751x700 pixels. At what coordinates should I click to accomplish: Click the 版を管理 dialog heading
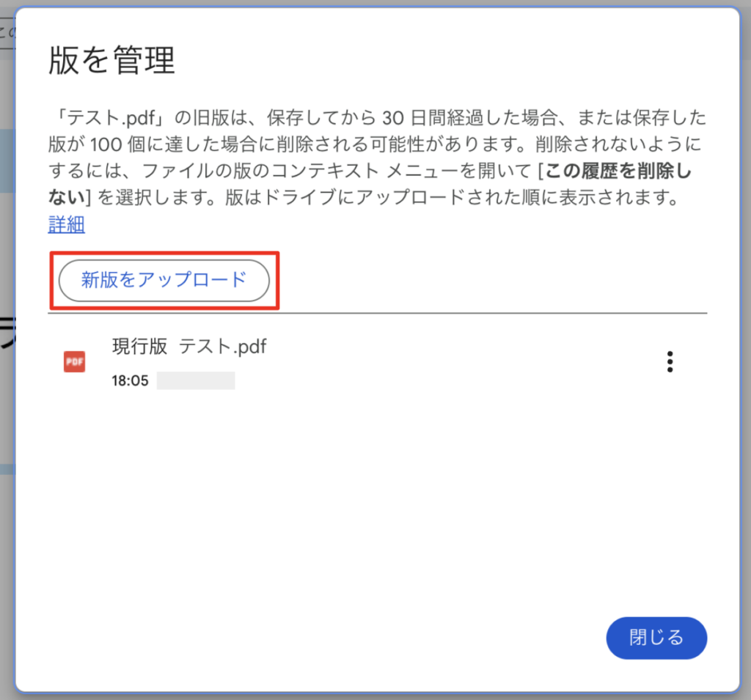coord(112,60)
